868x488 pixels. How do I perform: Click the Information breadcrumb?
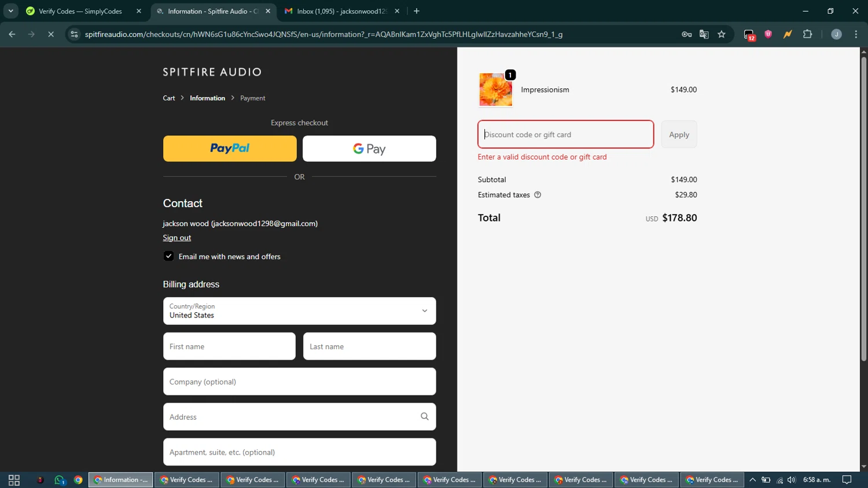pos(207,98)
